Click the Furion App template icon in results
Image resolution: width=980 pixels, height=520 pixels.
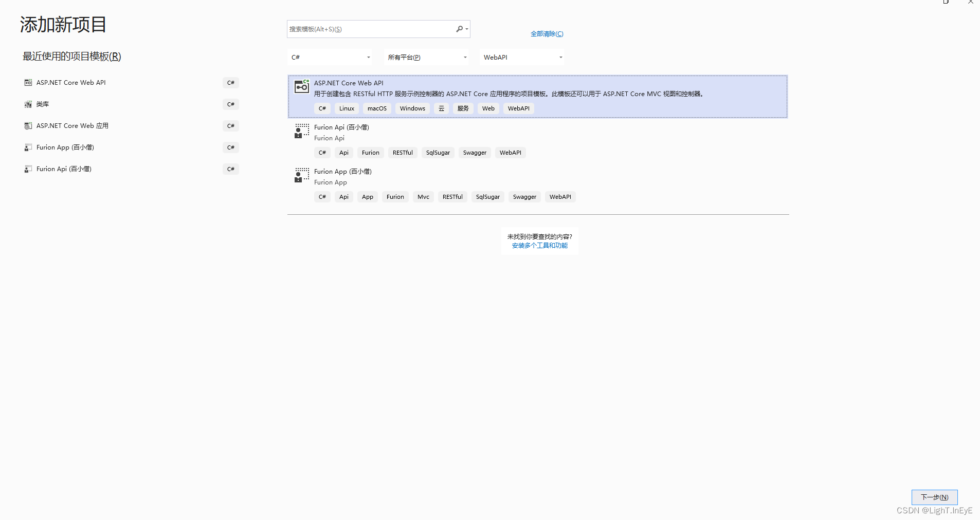[x=302, y=175]
